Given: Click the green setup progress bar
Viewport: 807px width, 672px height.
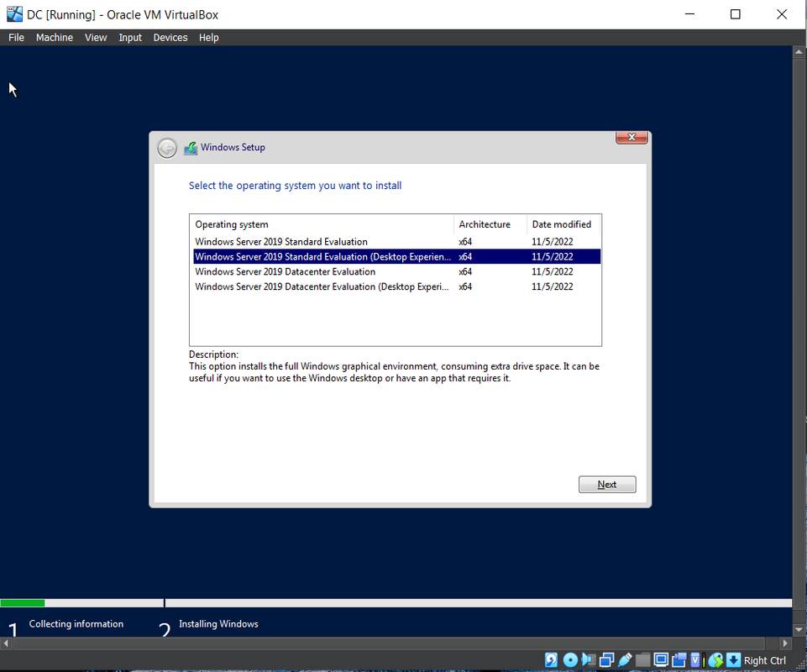Looking at the screenshot, I should tap(23, 603).
